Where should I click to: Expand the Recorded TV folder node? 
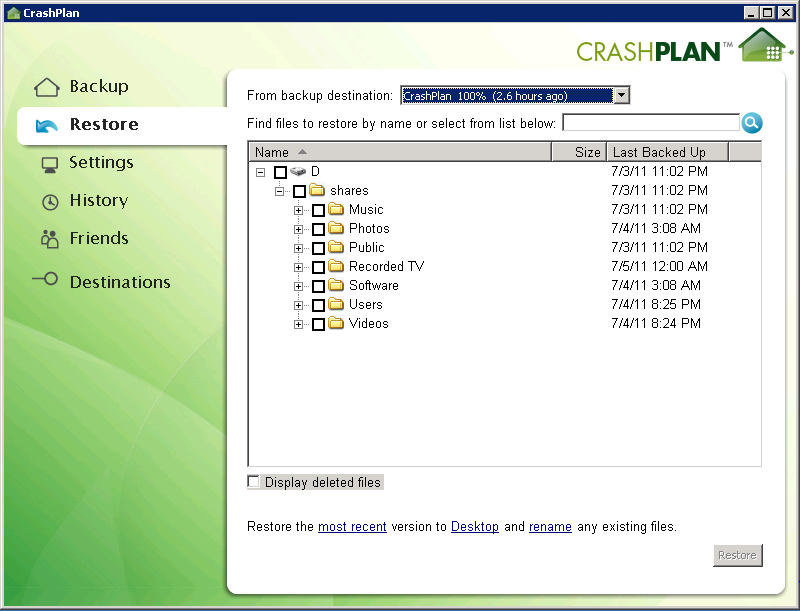point(298,267)
